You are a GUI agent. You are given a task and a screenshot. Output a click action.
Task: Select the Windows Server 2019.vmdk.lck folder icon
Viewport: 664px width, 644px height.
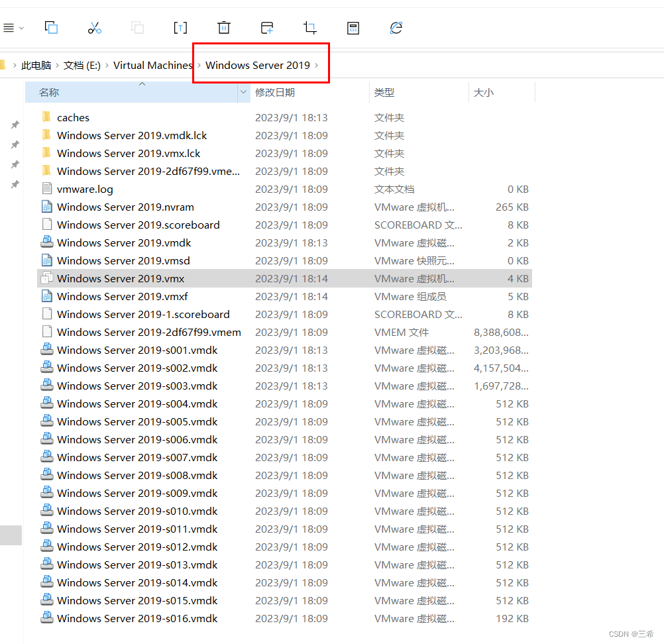click(x=47, y=135)
